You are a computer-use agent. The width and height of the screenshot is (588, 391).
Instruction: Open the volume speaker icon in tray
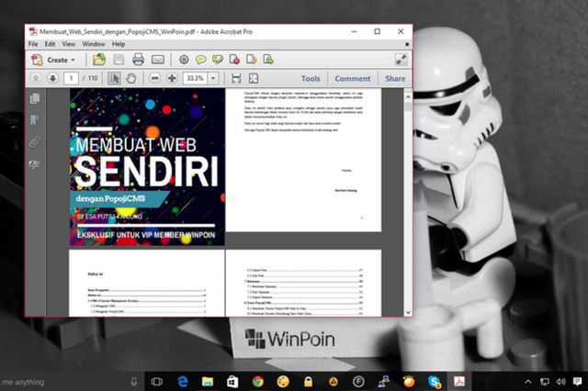(560, 382)
